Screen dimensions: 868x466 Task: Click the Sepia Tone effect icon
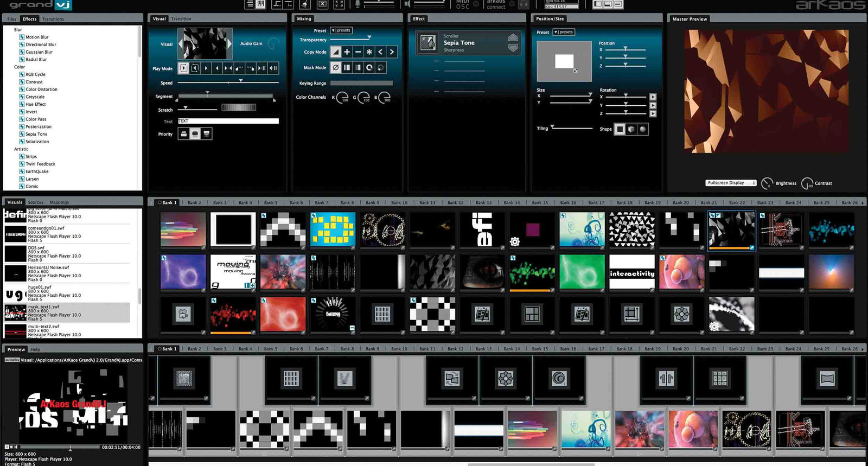pyautogui.click(x=429, y=43)
